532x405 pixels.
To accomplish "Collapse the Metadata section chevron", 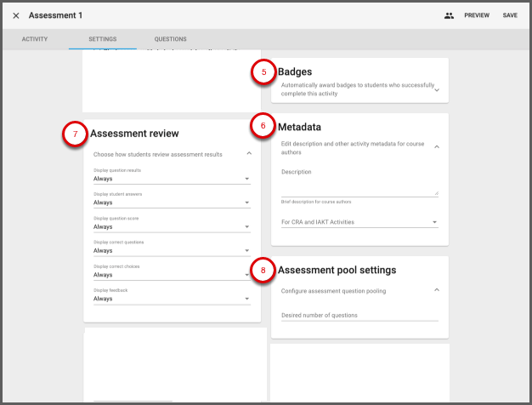I will (x=437, y=147).
